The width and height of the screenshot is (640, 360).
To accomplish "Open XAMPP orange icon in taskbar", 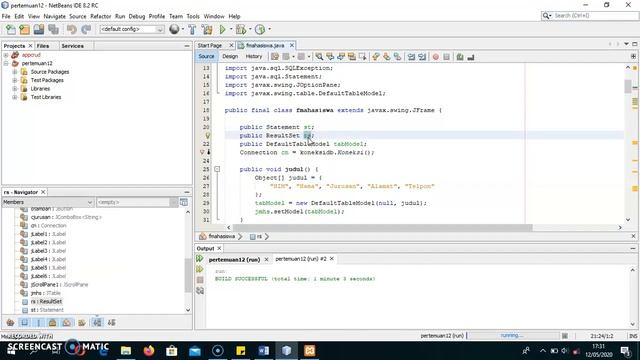I will 309,350.
